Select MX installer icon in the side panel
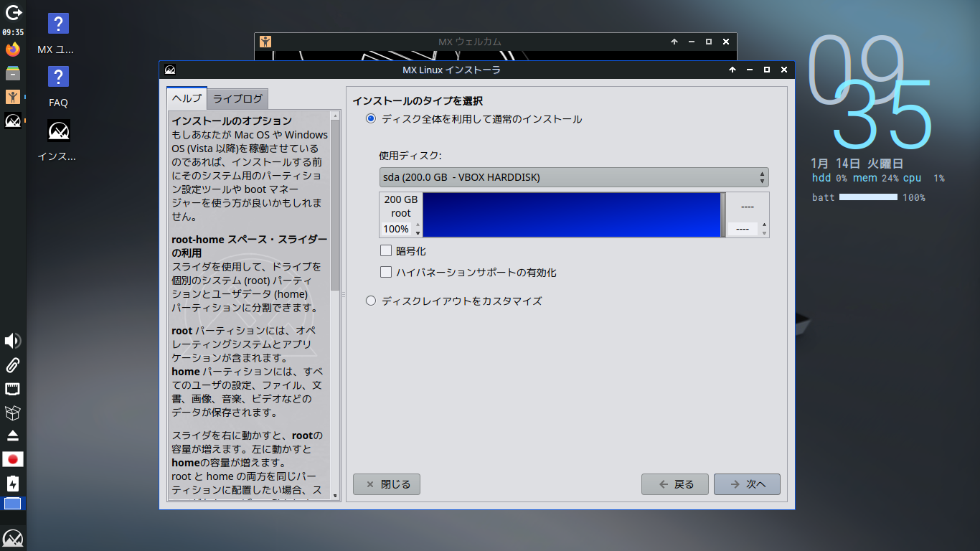Screen dimensions: 980x551 coord(13,121)
